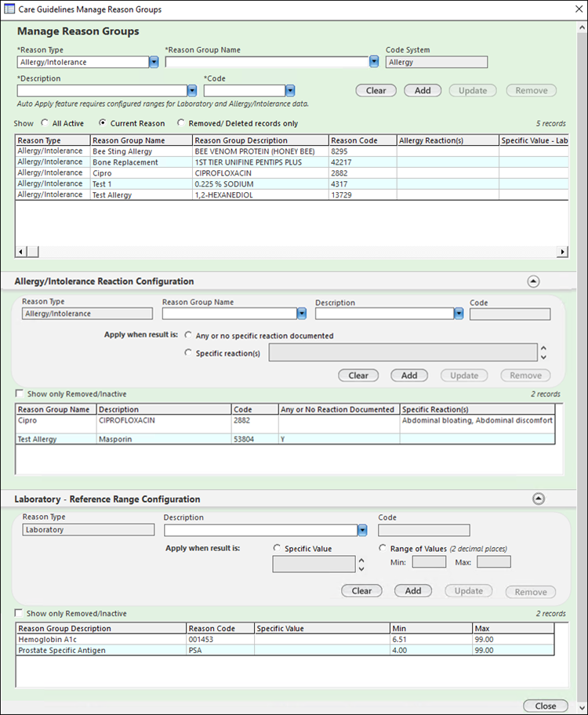
Task: Collapse the Laboratory Reference Range Configuration section
Action: coord(539,499)
